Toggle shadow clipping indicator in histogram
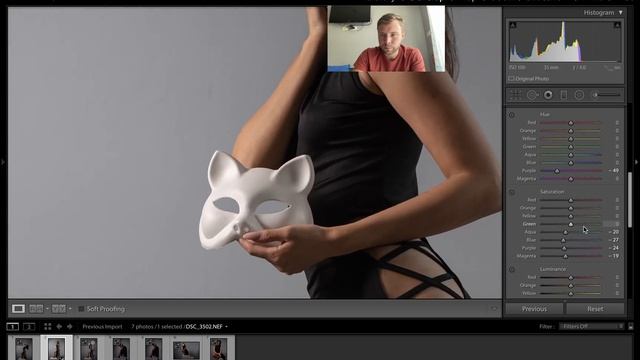 (513, 25)
